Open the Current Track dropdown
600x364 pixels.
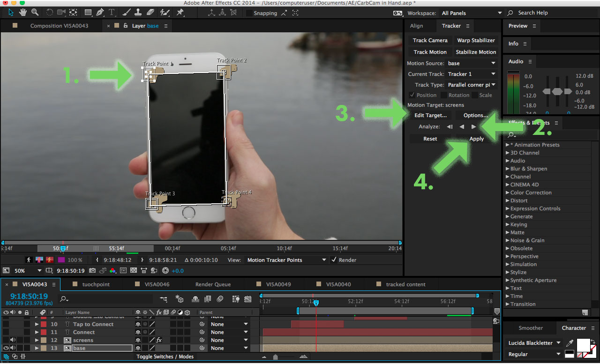click(472, 74)
